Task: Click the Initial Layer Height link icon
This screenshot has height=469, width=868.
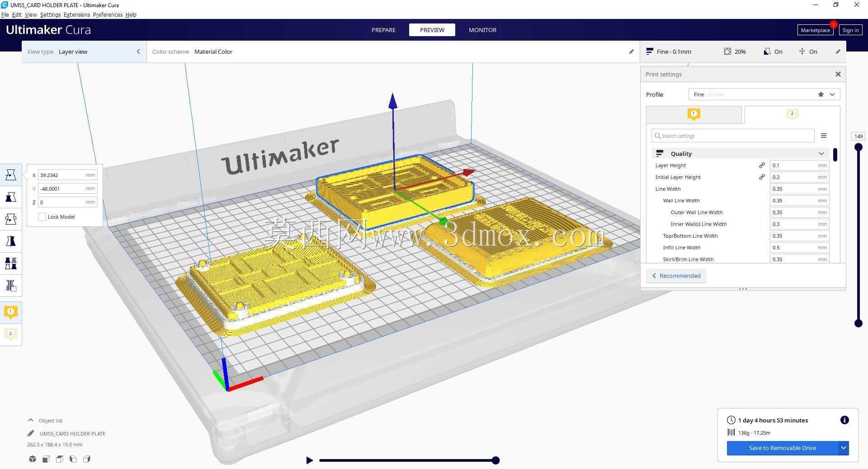Action: (x=762, y=177)
